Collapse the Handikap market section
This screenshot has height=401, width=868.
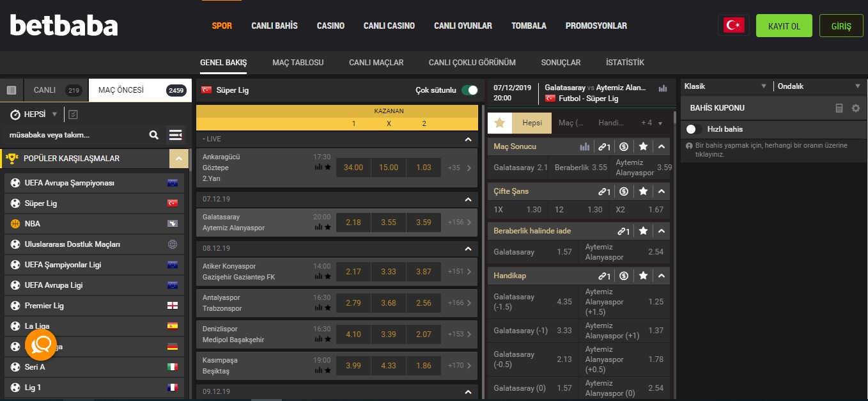[x=662, y=276]
